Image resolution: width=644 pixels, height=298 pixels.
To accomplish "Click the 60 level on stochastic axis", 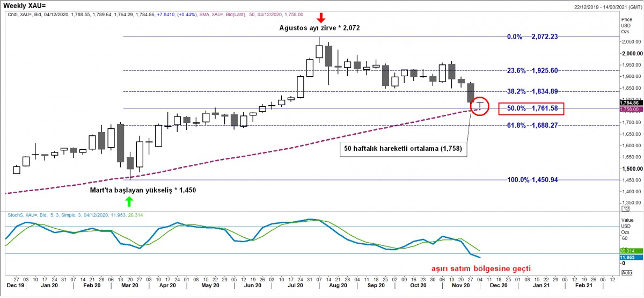I will [624, 238].
